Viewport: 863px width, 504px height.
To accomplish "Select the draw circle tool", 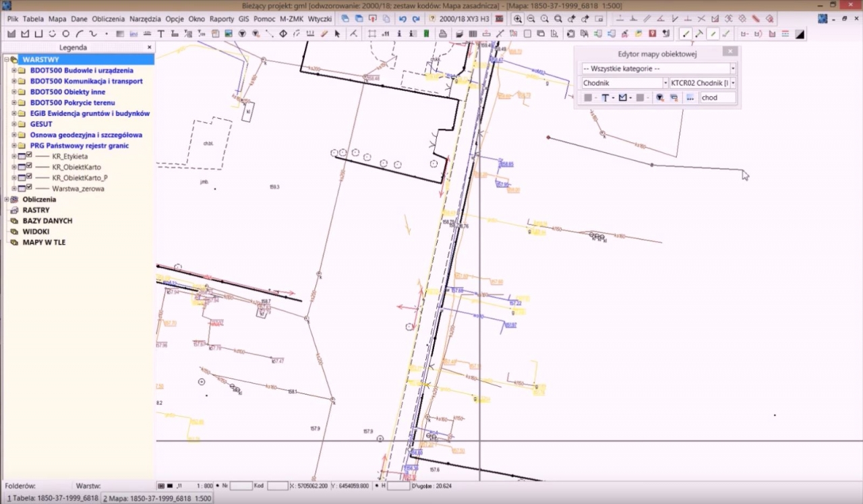I will [x=65, y=34].
